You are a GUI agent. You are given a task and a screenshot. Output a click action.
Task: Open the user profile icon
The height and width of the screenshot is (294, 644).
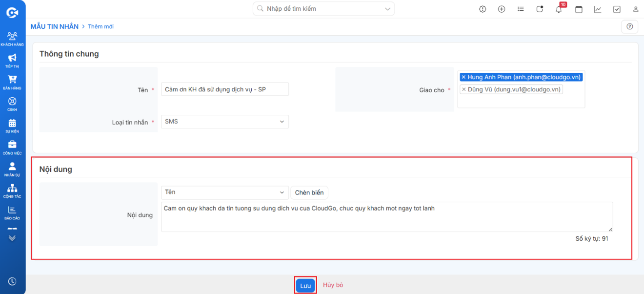click(x=636, y=9)
